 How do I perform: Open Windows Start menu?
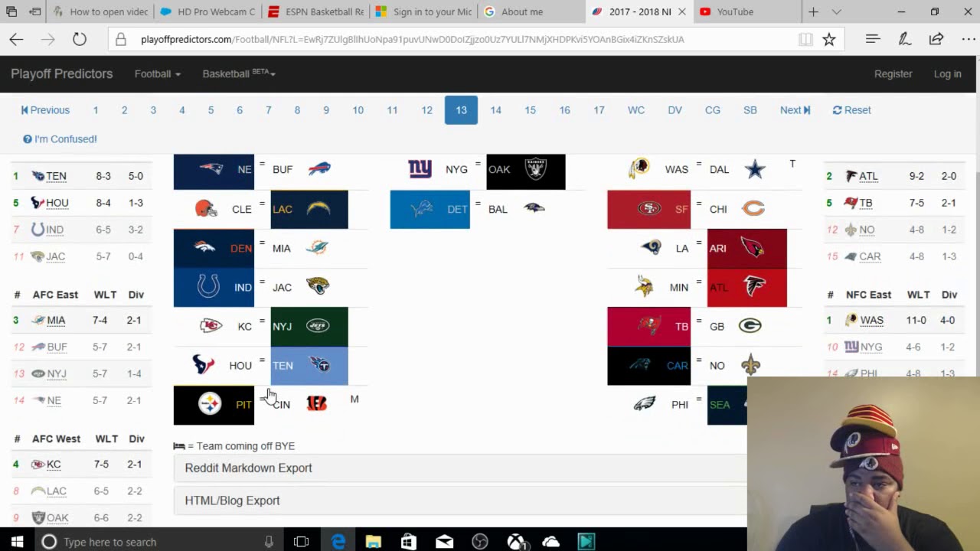tap(17, 542)
